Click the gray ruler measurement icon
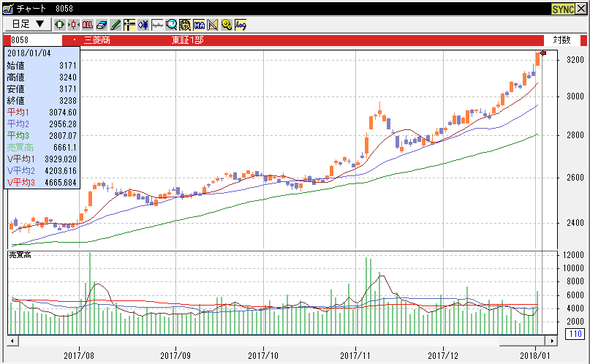590x364 pixels. point(156,24)
